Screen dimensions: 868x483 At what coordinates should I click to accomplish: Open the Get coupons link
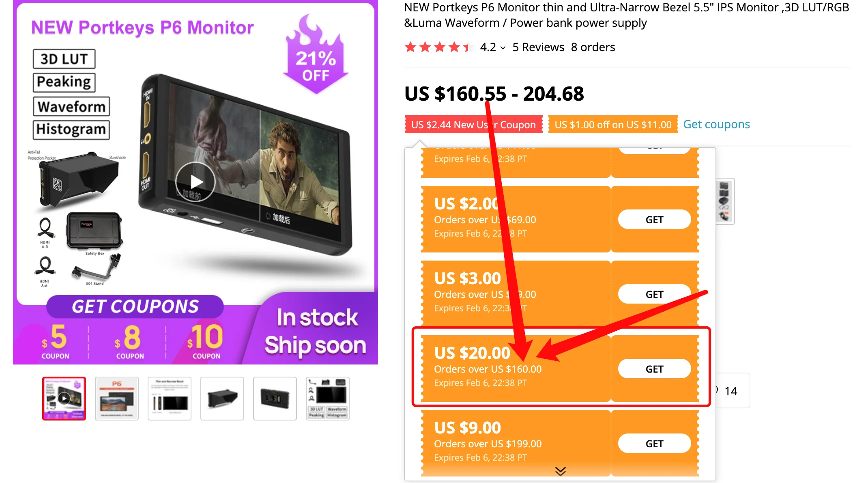(x=716, y=124)
